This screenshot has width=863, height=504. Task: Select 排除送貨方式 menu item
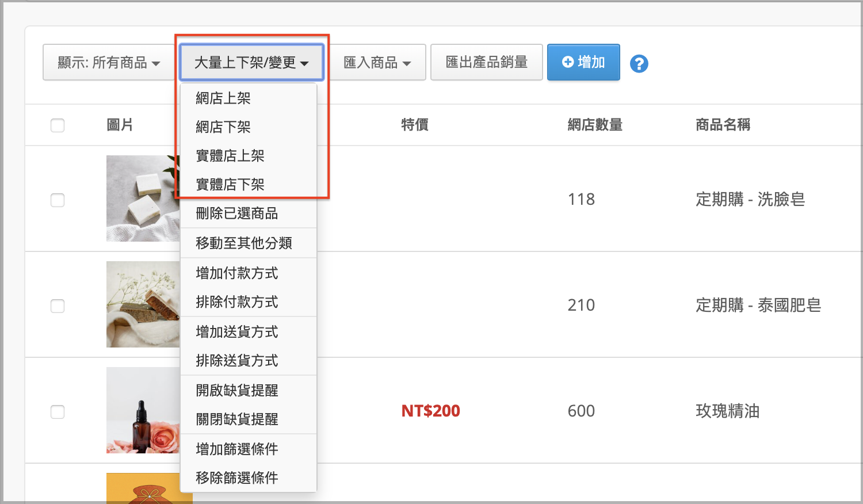(249, 361)
